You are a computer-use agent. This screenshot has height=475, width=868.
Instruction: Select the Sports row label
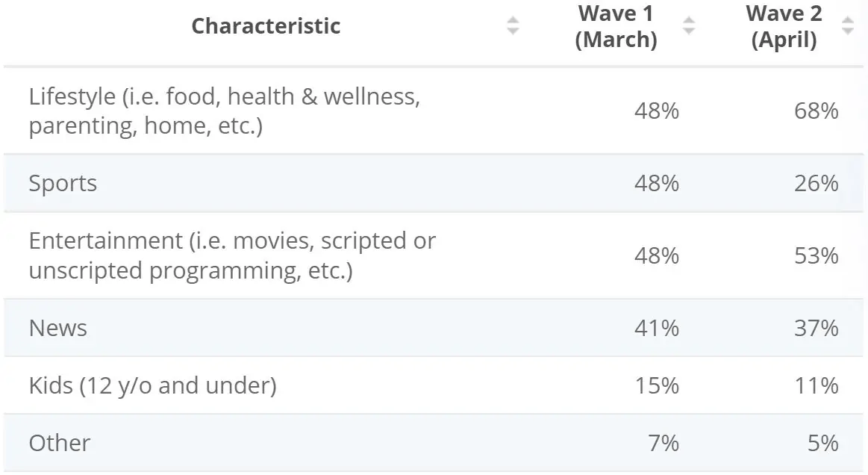63,184
